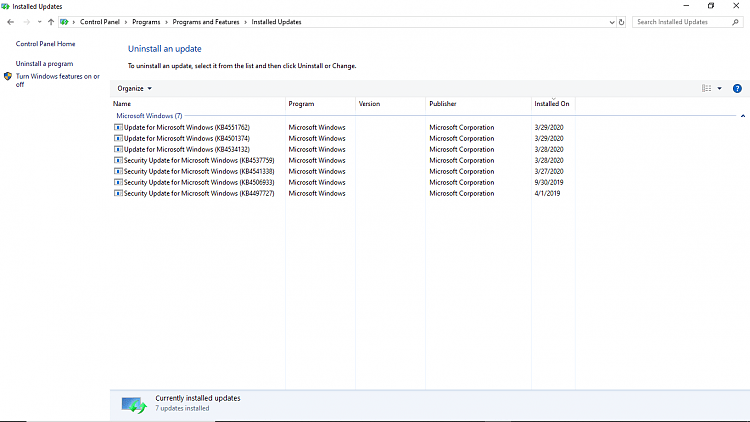Sort by the Version column header

[390, 104]
